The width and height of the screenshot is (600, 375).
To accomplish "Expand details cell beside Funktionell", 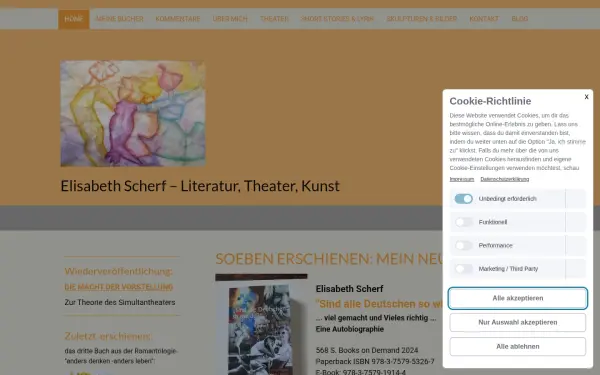I will pos(576,222).
